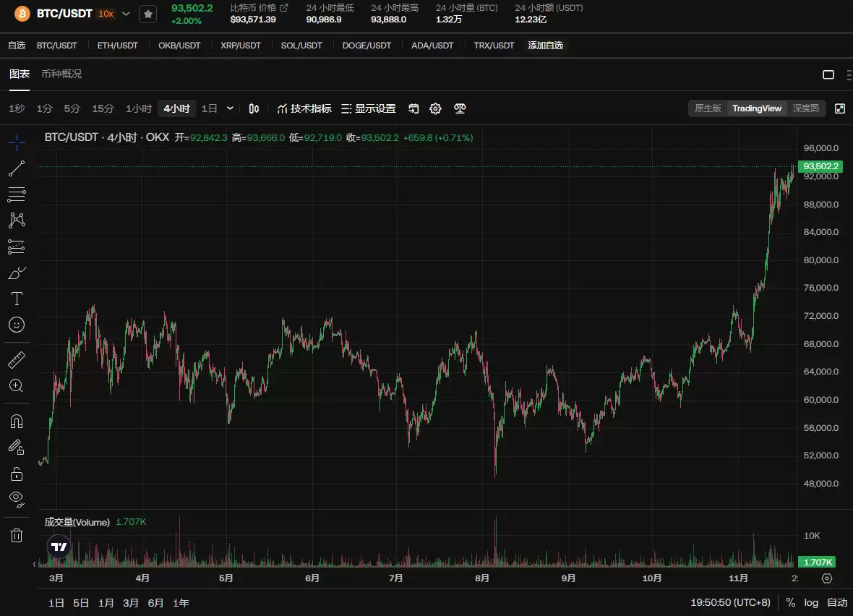Expand more timeframe intervals chevron
The image size is (853, 616).
[x=230, y=108]
